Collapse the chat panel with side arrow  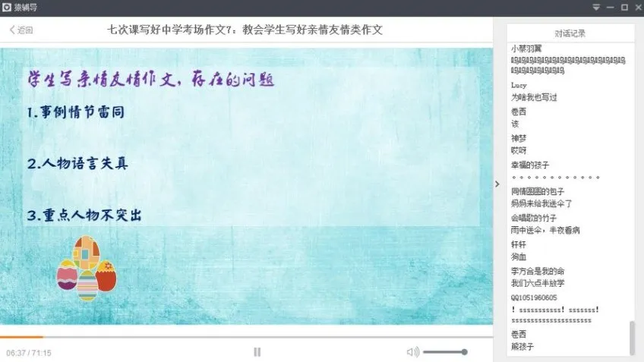pyautogui.click(x=497, y=184)
